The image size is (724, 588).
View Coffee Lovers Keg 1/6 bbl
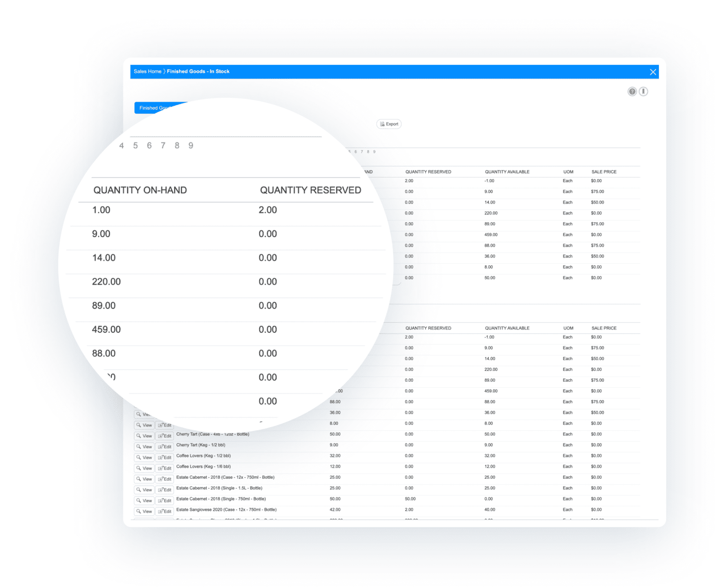[x=144, y=468]
